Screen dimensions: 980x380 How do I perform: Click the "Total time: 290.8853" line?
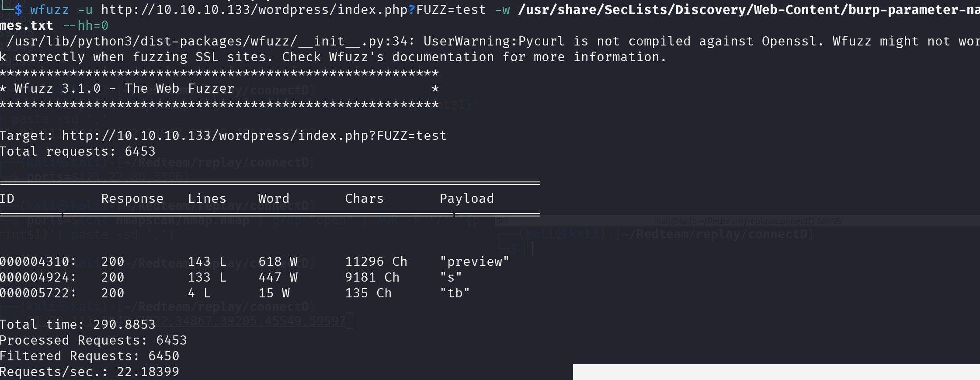78,324
